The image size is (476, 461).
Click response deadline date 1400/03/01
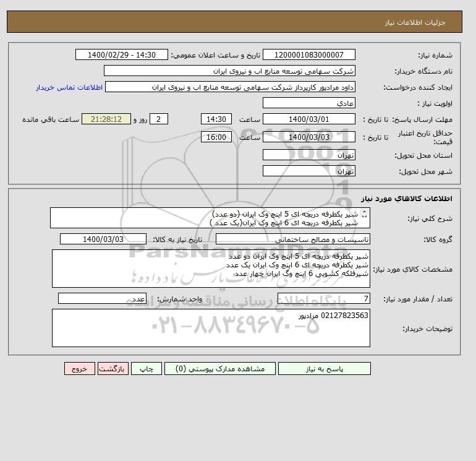coord(308,119)
